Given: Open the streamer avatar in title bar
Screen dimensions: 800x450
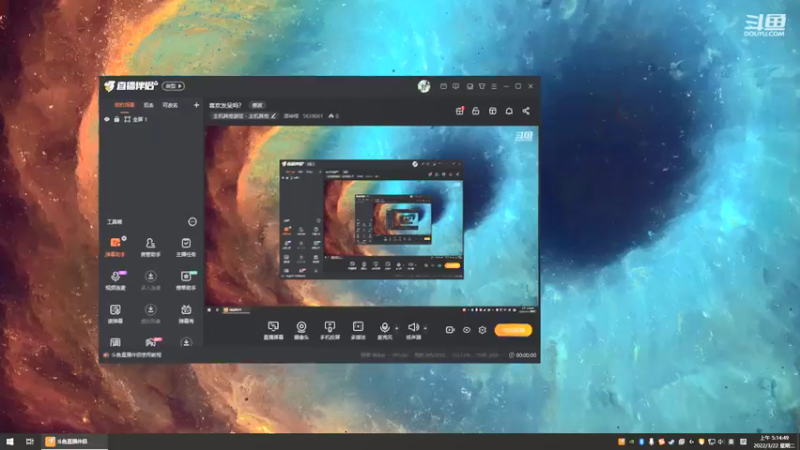Looking at the screenshot, I should pyautogui.click(x=424, y=86).
